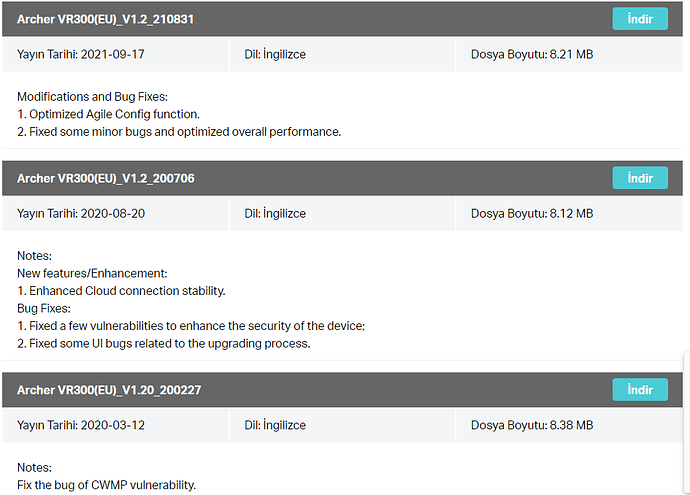
Task: Click the Archer VR300(EU)_V1.20_200227 header title
Action: [x=109, y=390]
